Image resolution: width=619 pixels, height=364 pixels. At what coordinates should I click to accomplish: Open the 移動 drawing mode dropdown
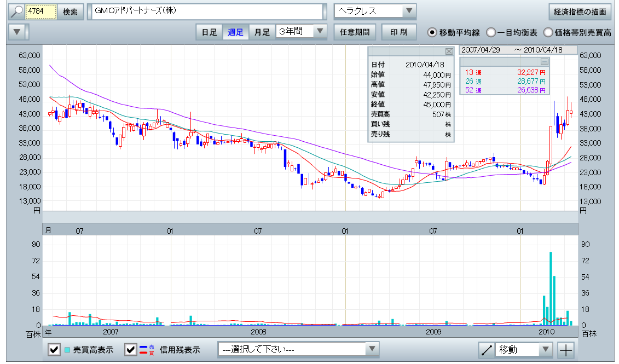[546, 349]
